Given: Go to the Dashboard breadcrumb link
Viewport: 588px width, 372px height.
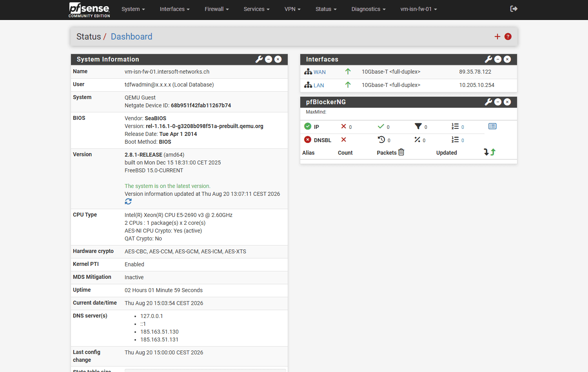Looking at the screenshot, I should (x=132, y=36).
